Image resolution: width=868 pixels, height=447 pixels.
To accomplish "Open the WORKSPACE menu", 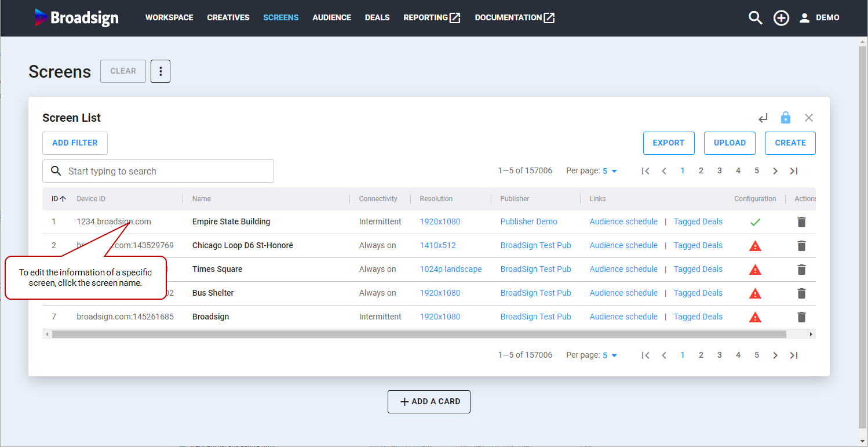I will (x=169, y=18).
